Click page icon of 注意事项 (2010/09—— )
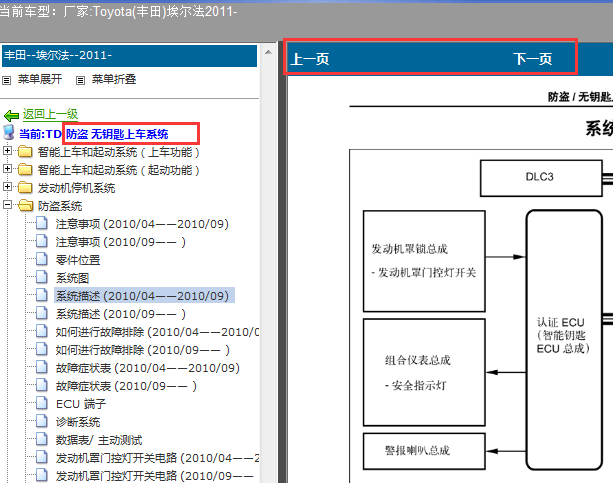Viewport: 613px width, 483px height. 42,241
